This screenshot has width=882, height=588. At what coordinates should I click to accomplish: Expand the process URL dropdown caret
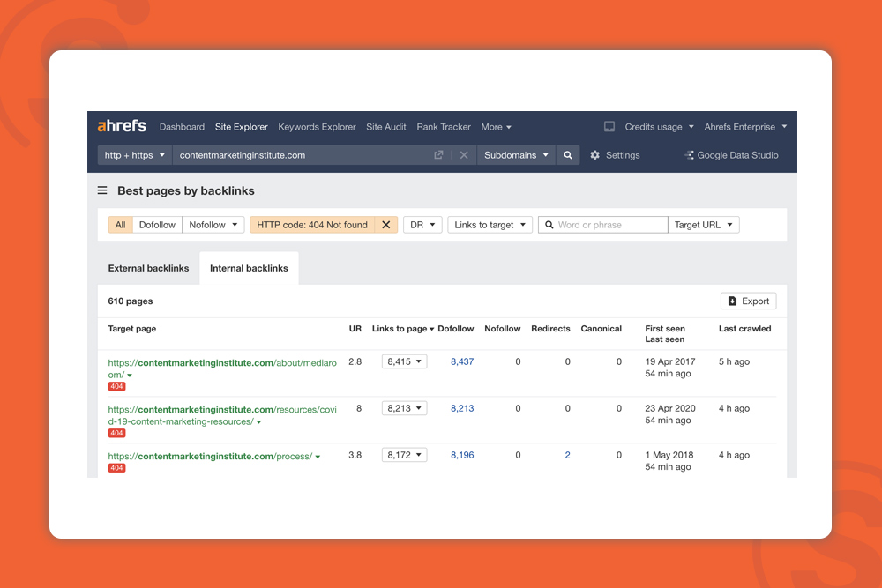[x=318, y=457]
